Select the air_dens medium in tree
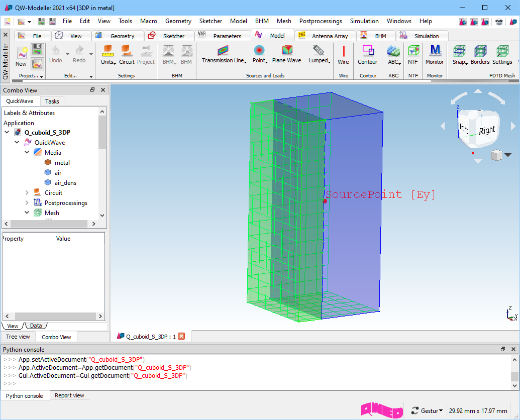 click(65, 183)
